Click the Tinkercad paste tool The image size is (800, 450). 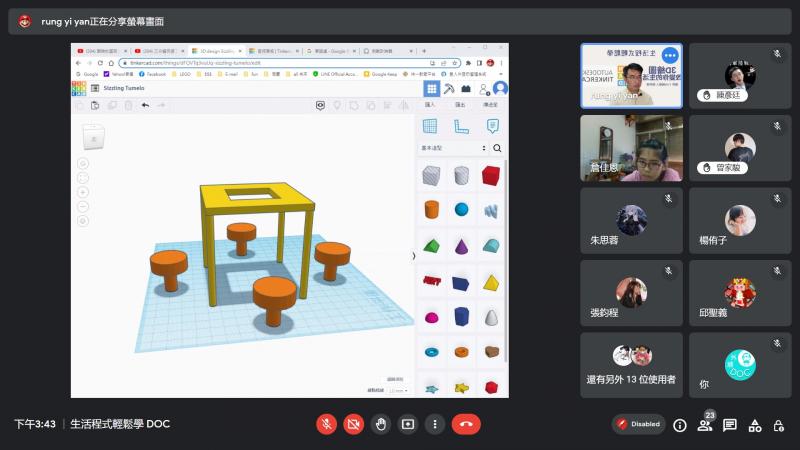tap(95, 106)
